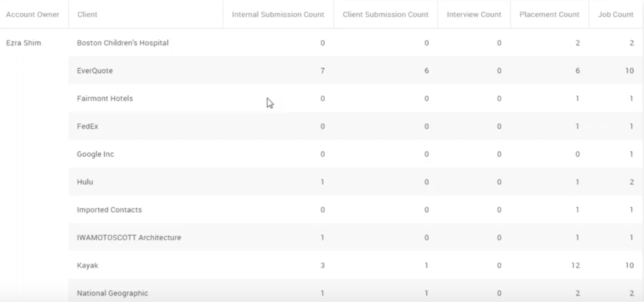Select the Fairmont Hotels client
The width and height of the screenshot is (644, 302).
pos(105,99)
